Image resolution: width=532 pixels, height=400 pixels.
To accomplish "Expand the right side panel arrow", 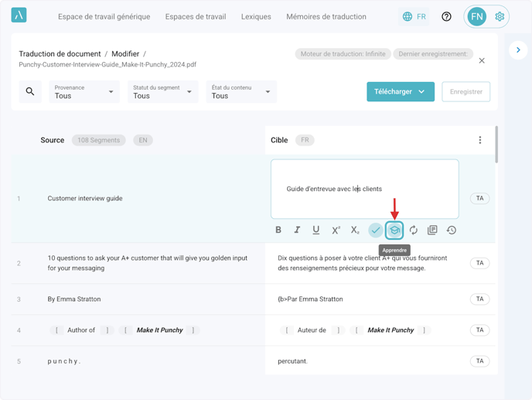I will tap(518, 50).
